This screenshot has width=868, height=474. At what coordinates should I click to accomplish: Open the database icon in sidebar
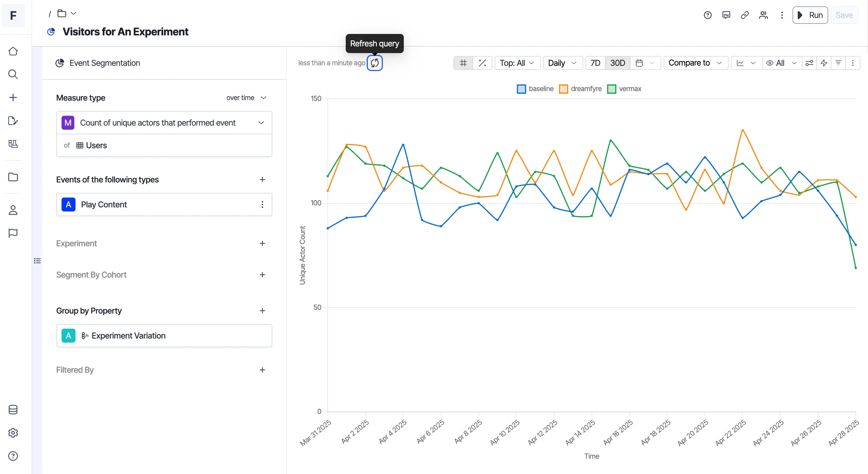point(13,409)
